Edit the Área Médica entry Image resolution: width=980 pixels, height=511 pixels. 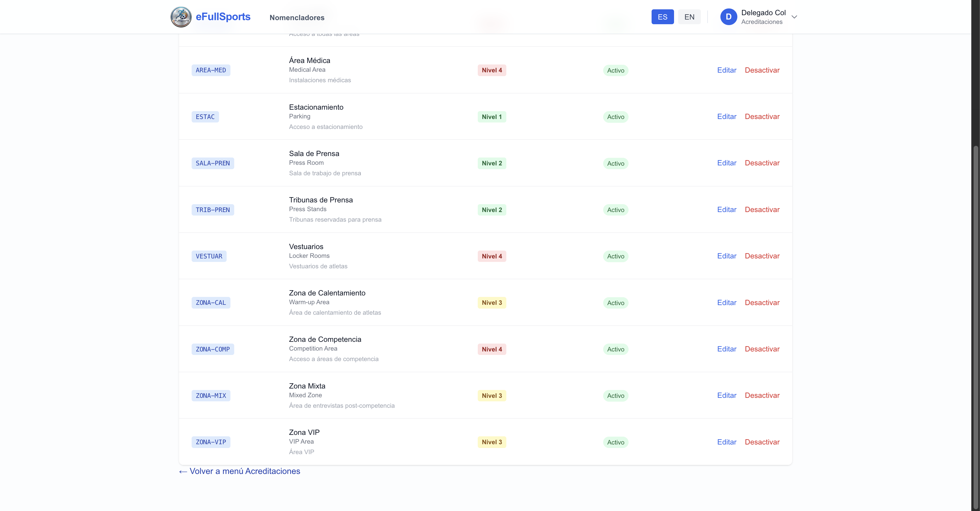tap(726, 70)
